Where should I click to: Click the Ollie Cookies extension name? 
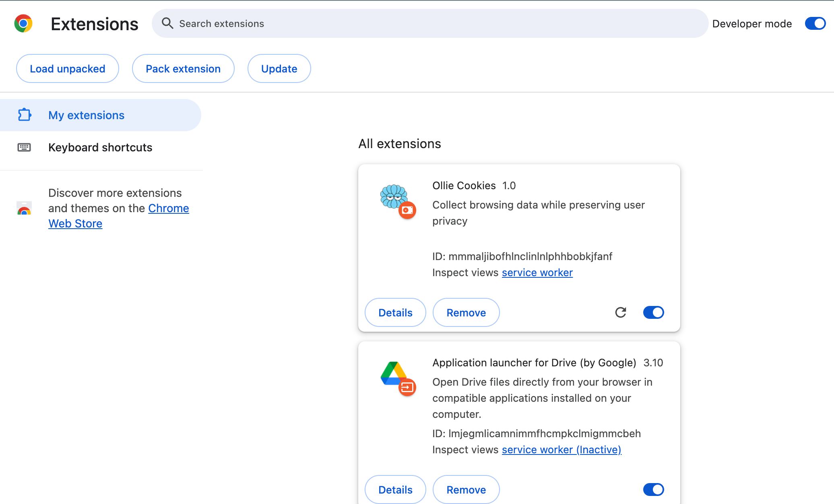point(464,186)
